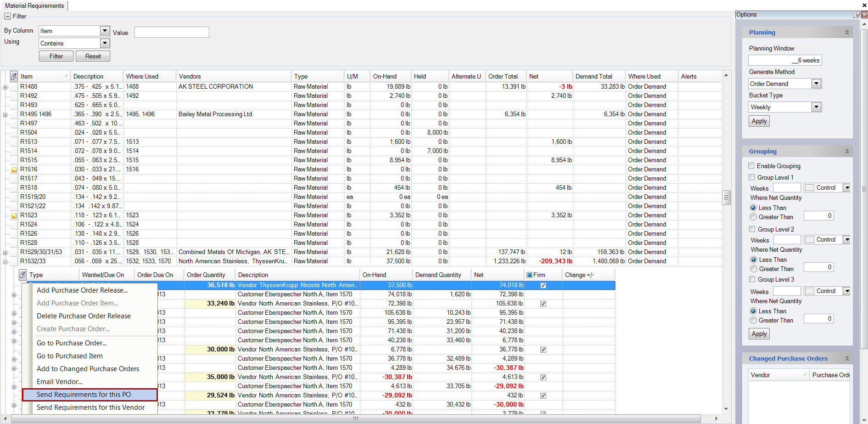Select Less Than under Group Level 2
The width and height of the screenshot is (868, 424).
[753, 260]
